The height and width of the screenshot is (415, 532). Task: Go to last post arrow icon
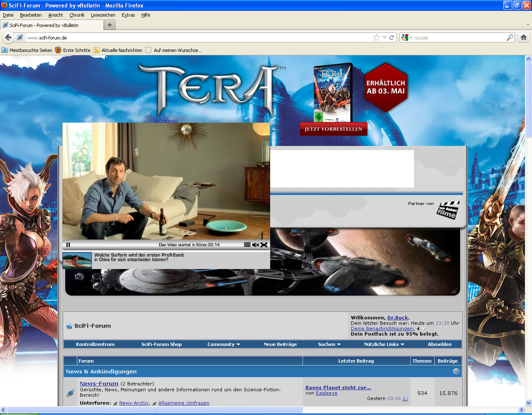tap(405, 399)
